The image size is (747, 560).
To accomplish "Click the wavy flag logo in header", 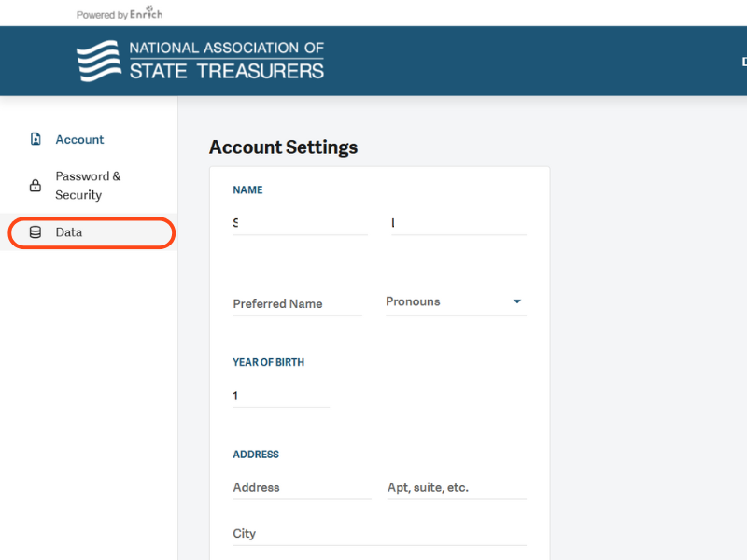I will click(99, 61).
